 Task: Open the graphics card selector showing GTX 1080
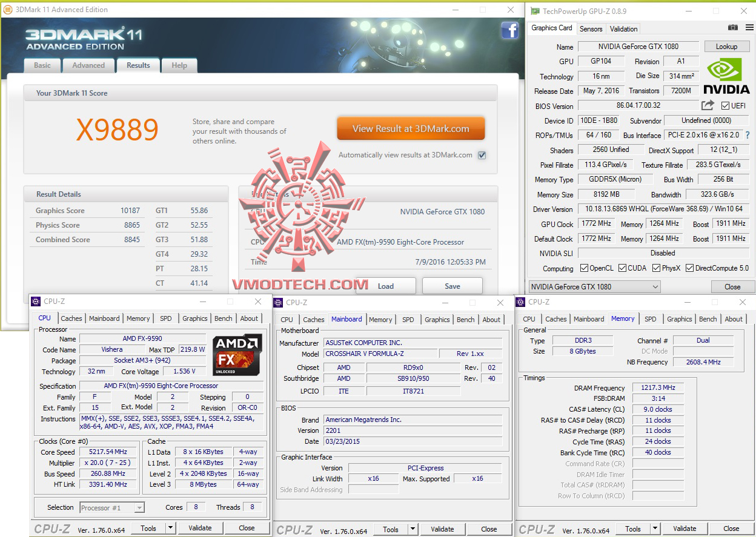coord(594,286)
